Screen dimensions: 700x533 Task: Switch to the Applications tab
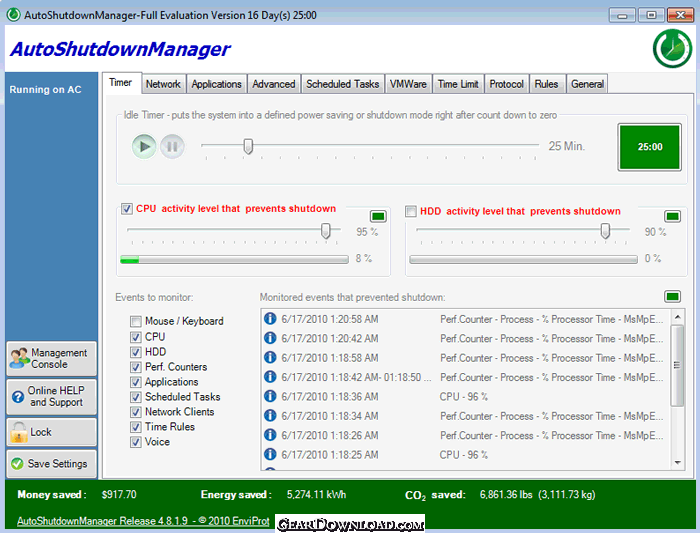(x=217, y=84)
